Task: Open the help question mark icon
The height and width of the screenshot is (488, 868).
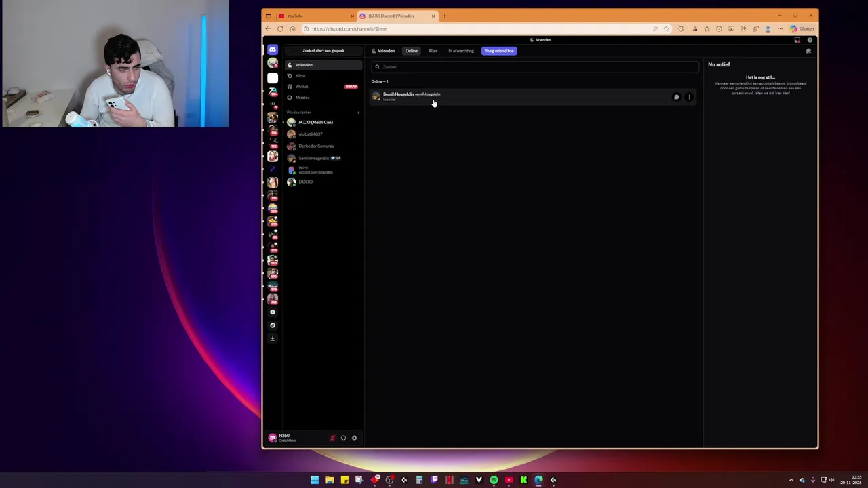Action: click(x=810, y=40)
